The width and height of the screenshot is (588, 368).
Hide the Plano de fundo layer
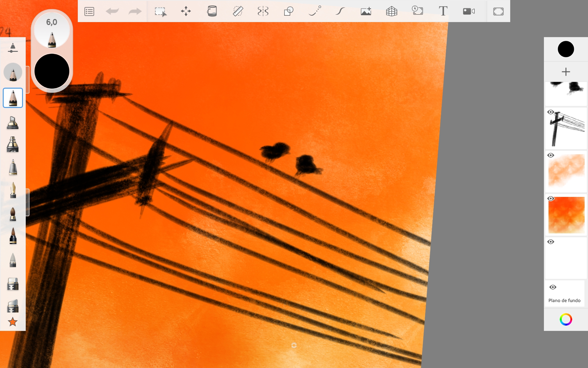[553, 287]
